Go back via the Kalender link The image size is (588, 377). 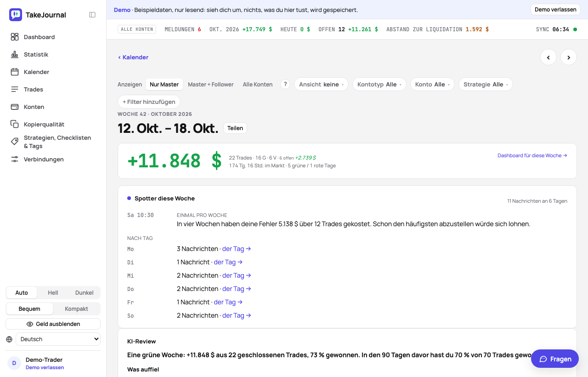(x=133, y=57)
